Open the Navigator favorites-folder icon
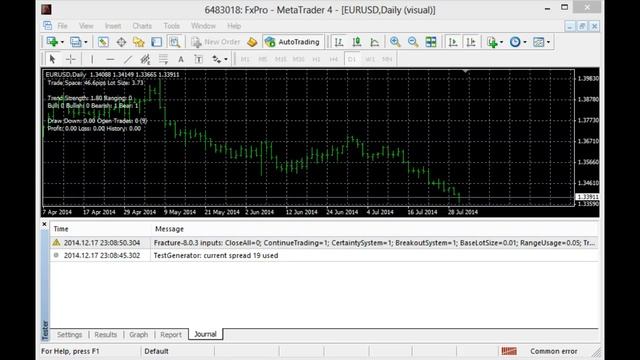The width and height of the screenshot is (640, 360). point(139,42)
